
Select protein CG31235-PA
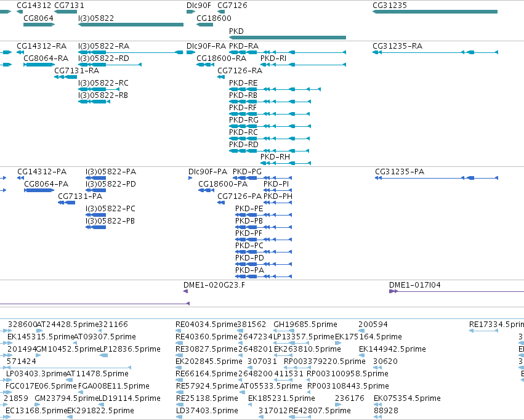[x=400, y=171]
